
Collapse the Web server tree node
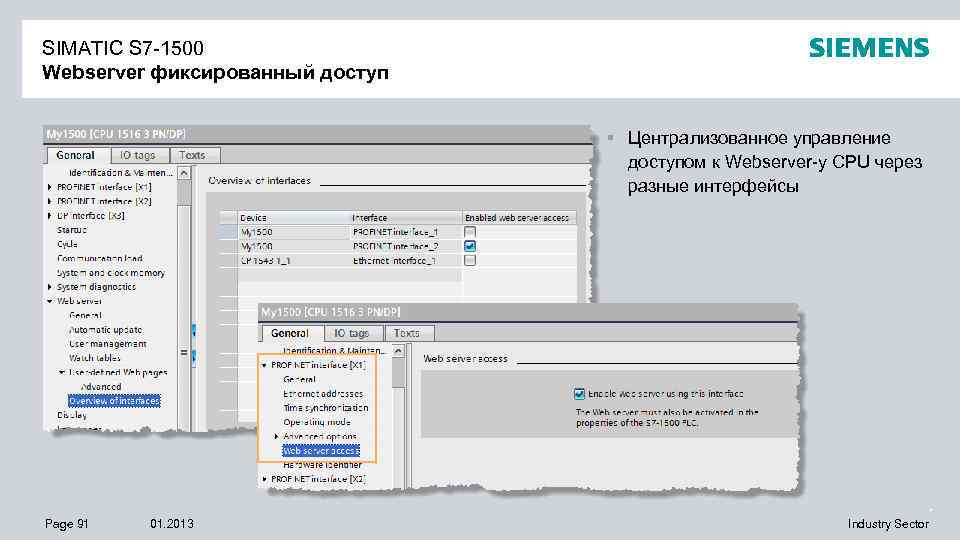(50, 301)
